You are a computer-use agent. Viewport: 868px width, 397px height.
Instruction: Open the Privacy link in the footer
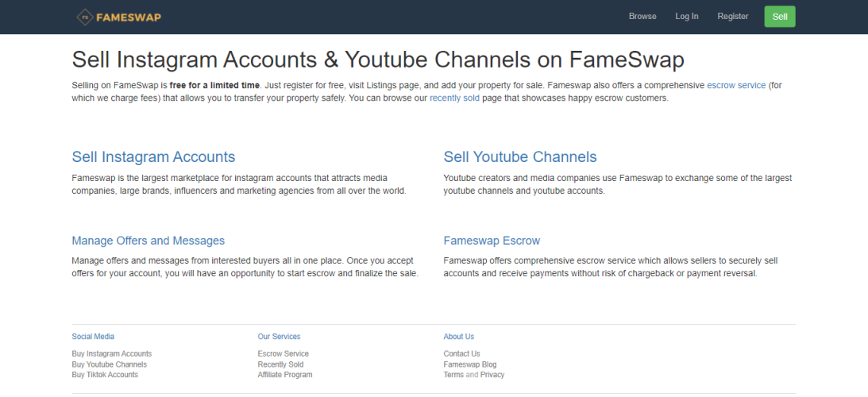pos(492,375)
